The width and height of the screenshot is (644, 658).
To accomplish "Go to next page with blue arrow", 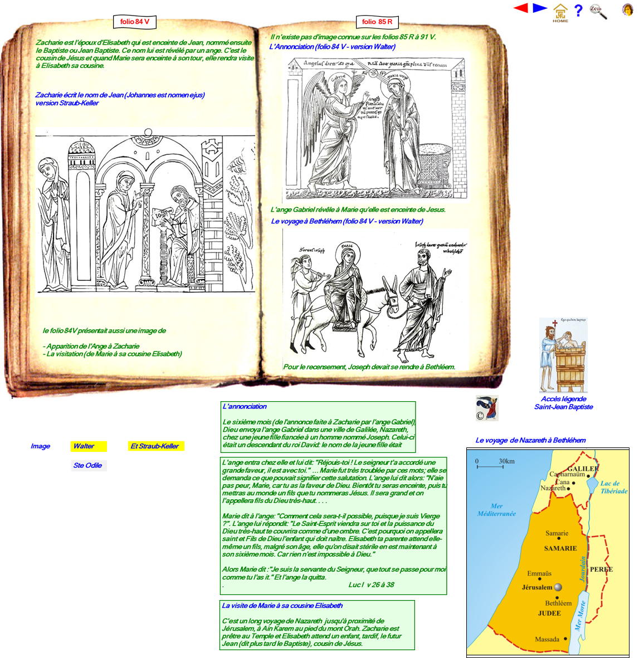I will (x=540, y=8).
